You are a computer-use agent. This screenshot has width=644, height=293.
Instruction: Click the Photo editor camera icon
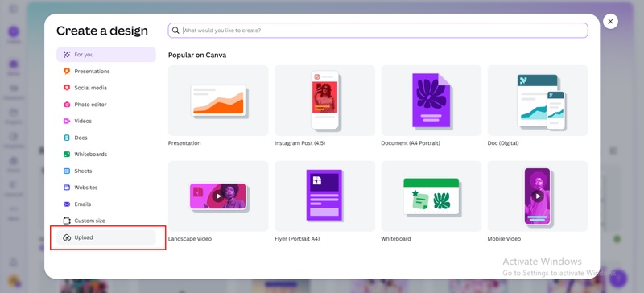pyautogui.click(x=67, y=105)
